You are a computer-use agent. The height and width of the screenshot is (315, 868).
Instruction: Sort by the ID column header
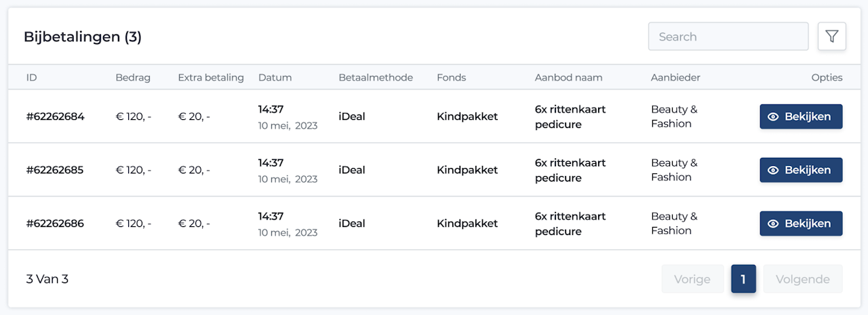coord(31,77)
